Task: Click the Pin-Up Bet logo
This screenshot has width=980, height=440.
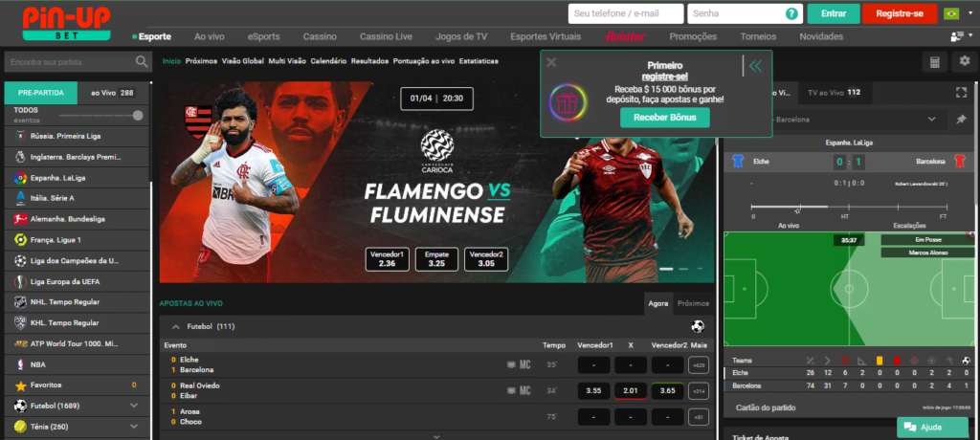Action: pos(66,24)
